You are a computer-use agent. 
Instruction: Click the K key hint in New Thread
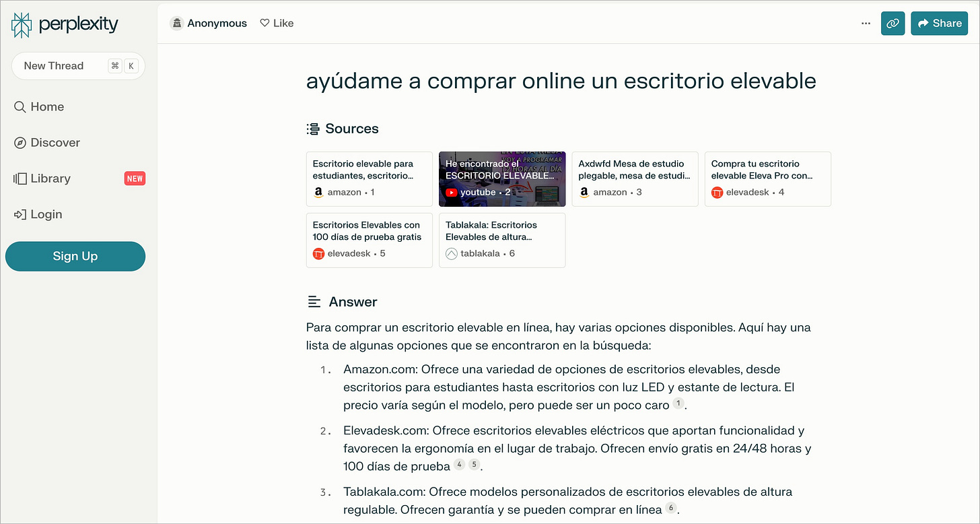(131, 66)
